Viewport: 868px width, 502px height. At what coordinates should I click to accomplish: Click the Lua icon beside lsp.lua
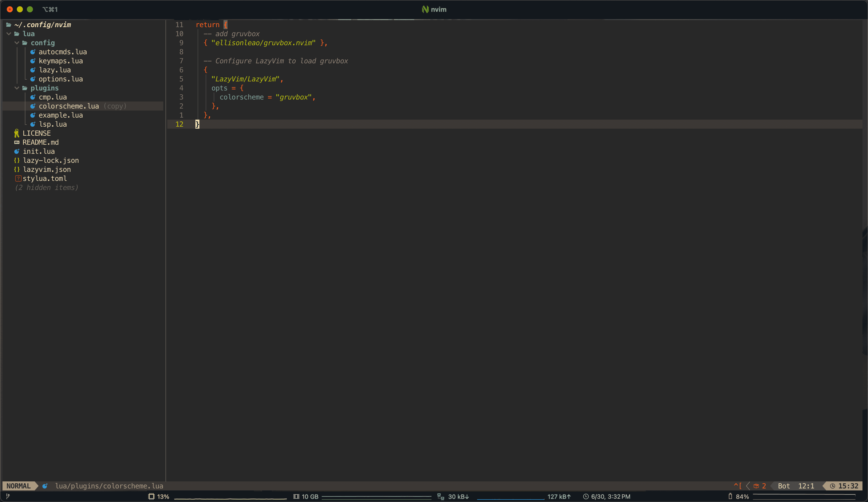pyautogui.click(x=33, y=124)
